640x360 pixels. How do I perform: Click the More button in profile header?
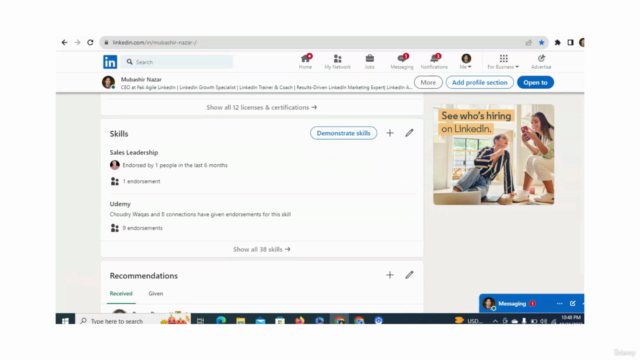[428, 82]
